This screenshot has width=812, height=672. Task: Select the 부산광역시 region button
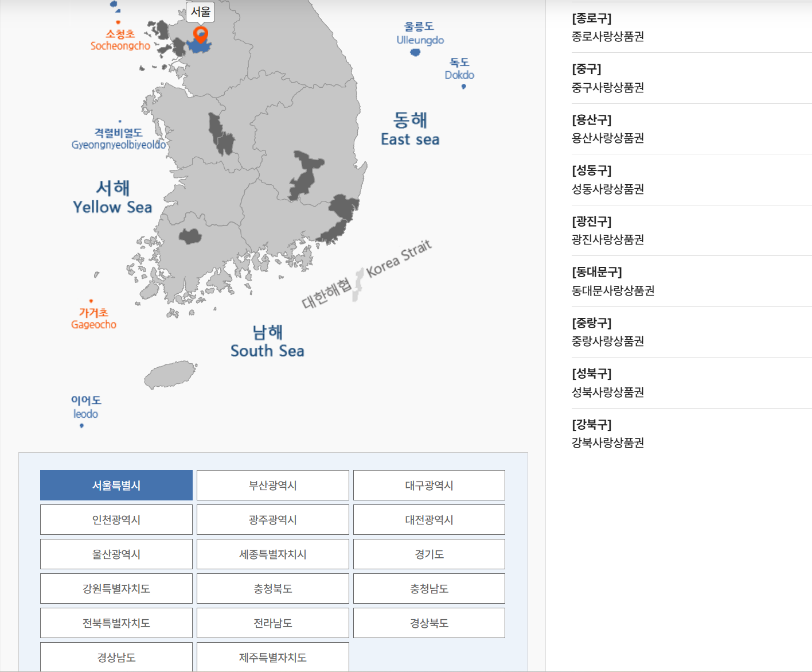tap(272, 485)
